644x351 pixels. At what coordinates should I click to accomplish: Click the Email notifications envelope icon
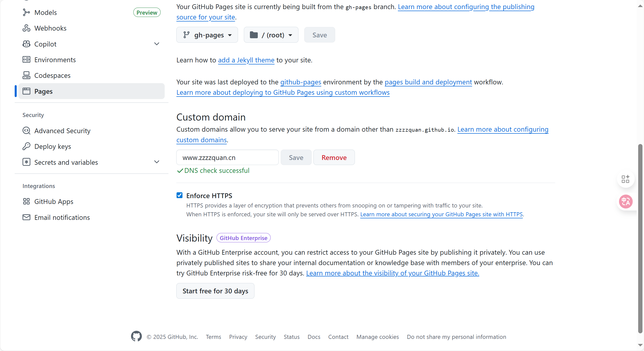(26, 217)
